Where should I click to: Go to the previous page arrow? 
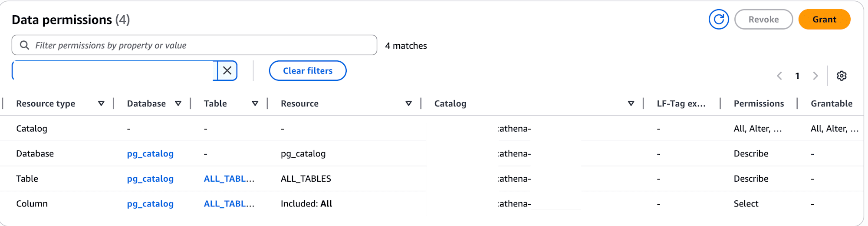click(x=779, y=76)
